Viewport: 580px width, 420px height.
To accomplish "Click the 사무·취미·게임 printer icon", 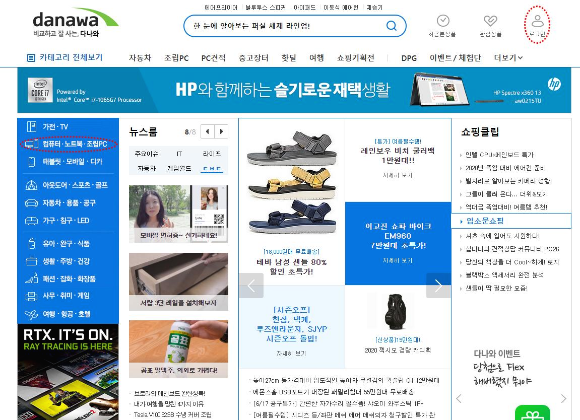I will 31,296.
